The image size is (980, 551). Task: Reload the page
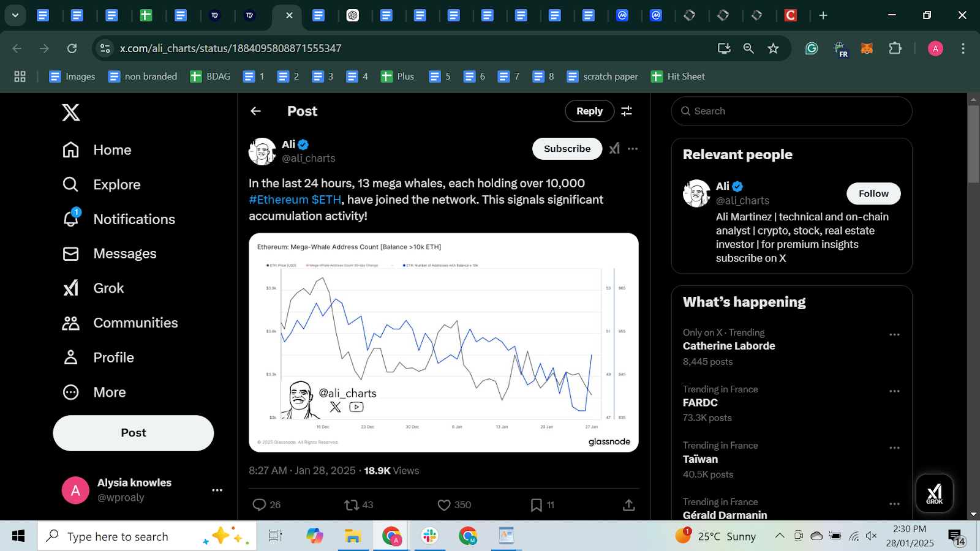tap(72, 48)
